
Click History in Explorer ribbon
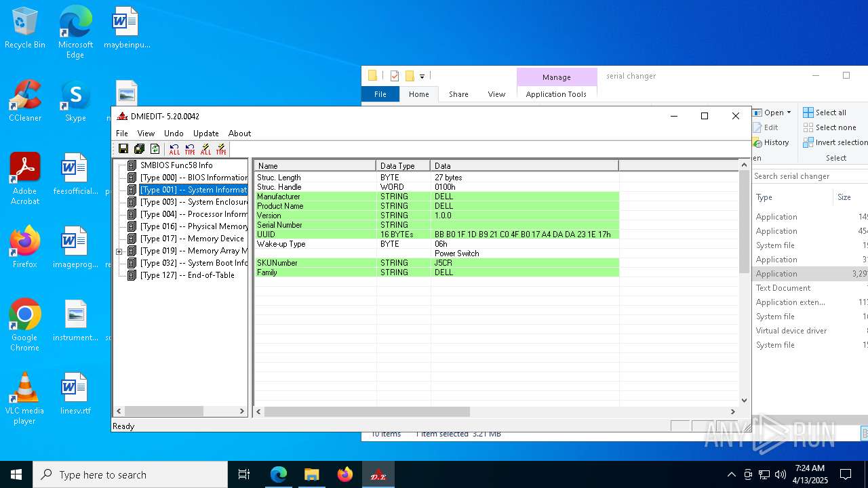tap(771, 142)
